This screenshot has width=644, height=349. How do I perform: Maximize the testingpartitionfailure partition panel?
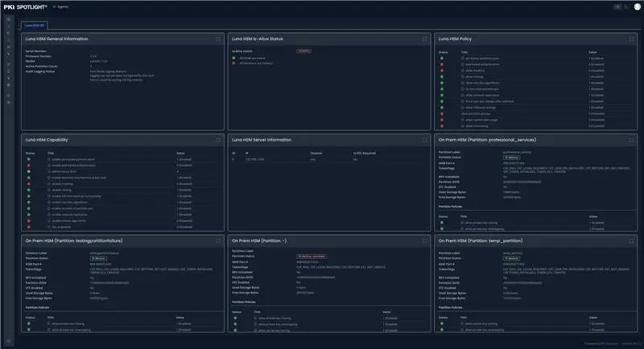[x=218, y=240]
